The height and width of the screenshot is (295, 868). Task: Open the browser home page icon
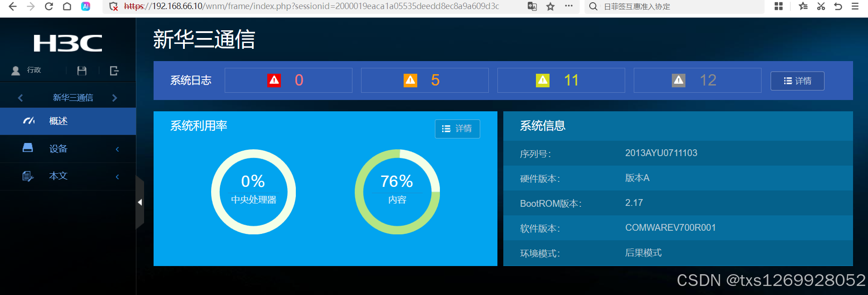point(67,6)
